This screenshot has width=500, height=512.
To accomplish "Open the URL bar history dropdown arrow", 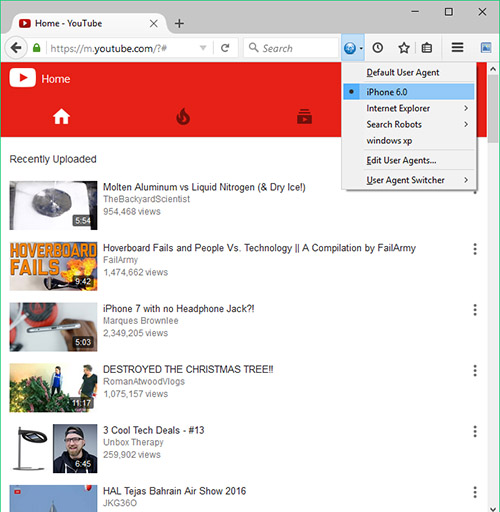I will pyautogui.click(x=203, y=48).
